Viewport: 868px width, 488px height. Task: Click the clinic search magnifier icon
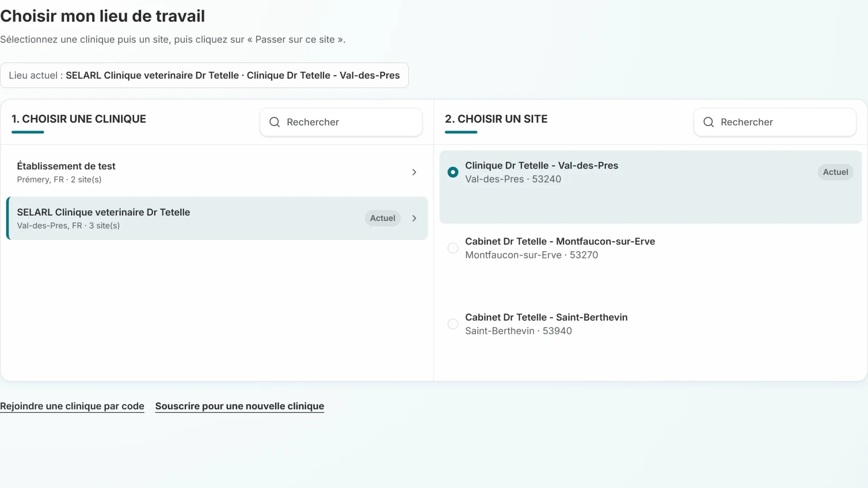(274, 122)
